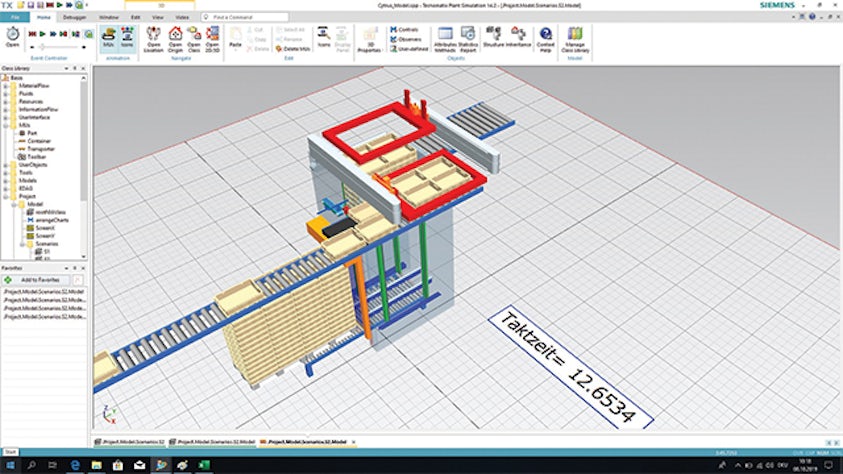Start simulation with ribbon green play button

click(42, 34)
